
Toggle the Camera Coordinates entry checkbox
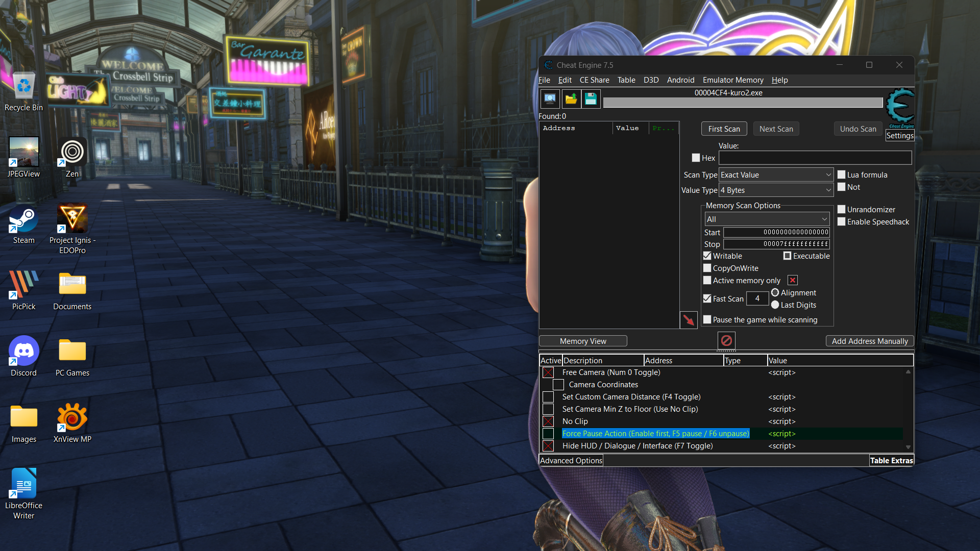(558, 385)
